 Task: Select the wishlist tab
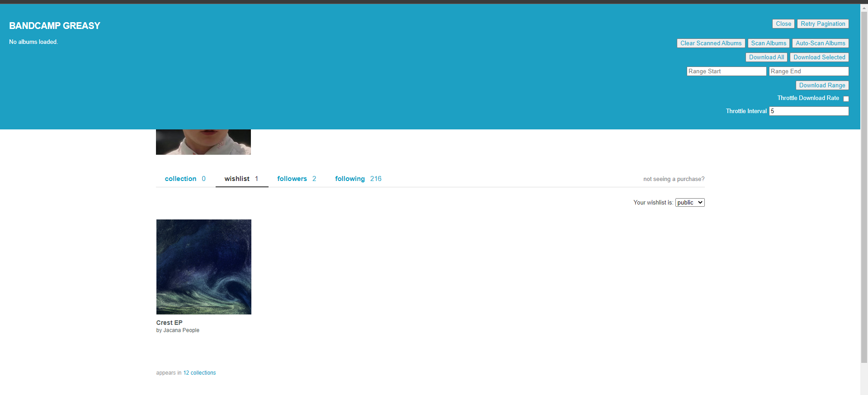coord(241,179)
